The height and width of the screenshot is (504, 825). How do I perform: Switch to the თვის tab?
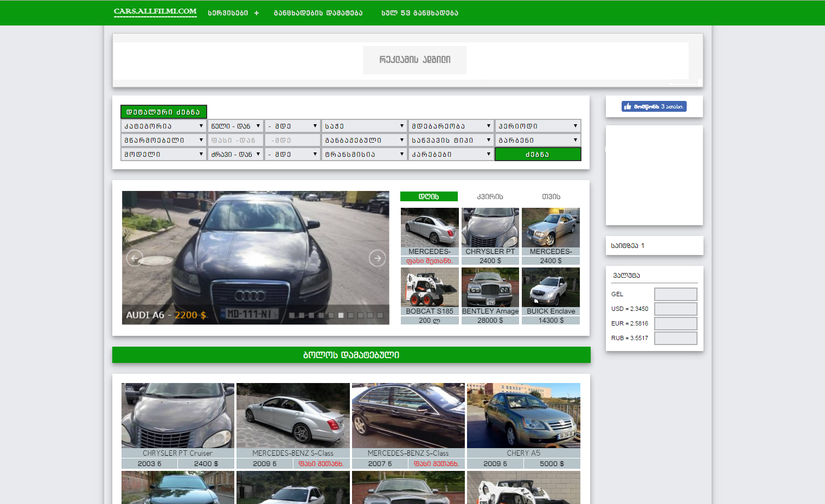tap(551, 196)
